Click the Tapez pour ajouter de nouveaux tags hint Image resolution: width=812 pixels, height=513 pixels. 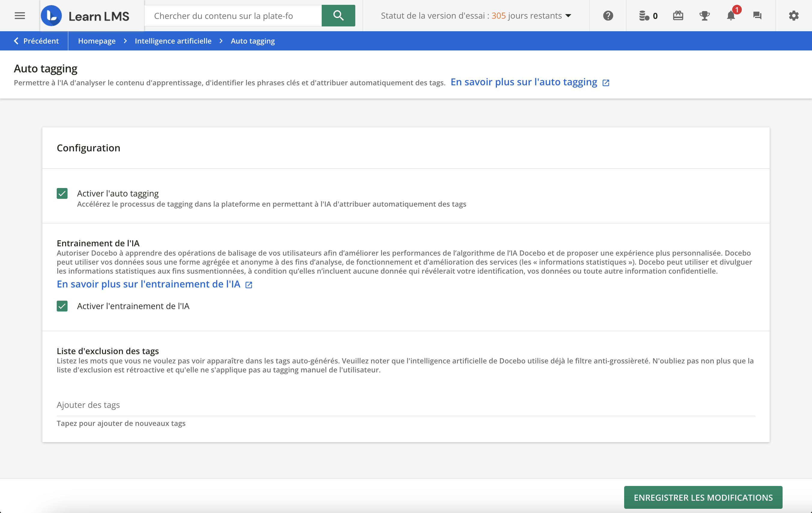click(x=121, y=423)
